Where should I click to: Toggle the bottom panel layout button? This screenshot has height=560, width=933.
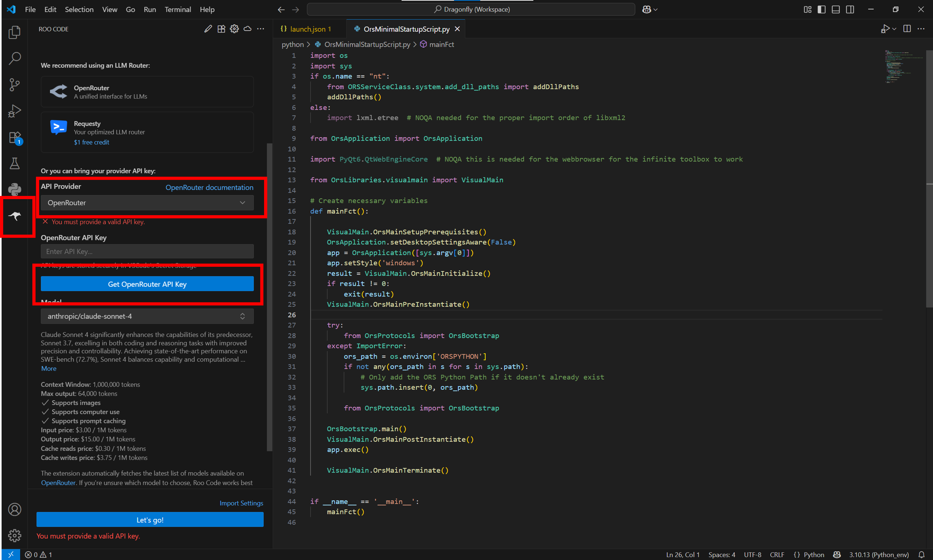click(x=836, y=10)
